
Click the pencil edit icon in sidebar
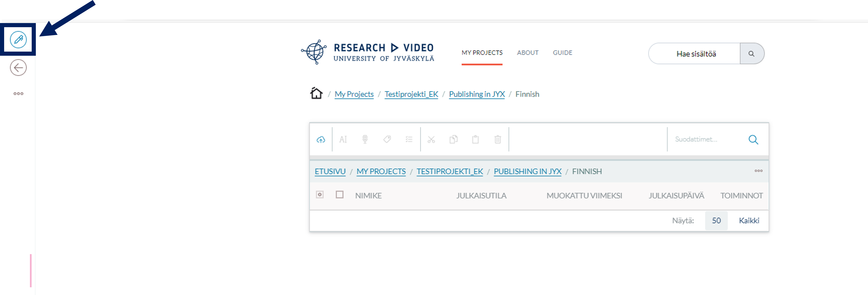pos(18,39)
